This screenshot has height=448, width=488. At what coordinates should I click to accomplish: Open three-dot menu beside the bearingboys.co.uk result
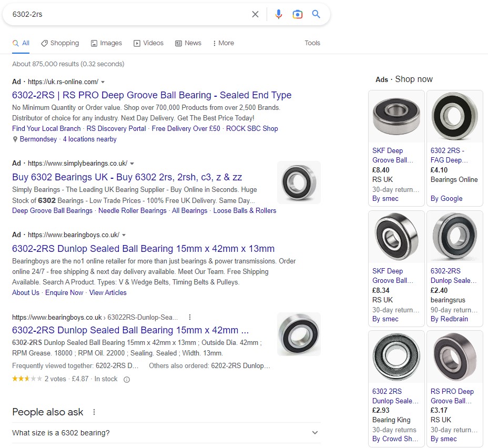(190, 317)
